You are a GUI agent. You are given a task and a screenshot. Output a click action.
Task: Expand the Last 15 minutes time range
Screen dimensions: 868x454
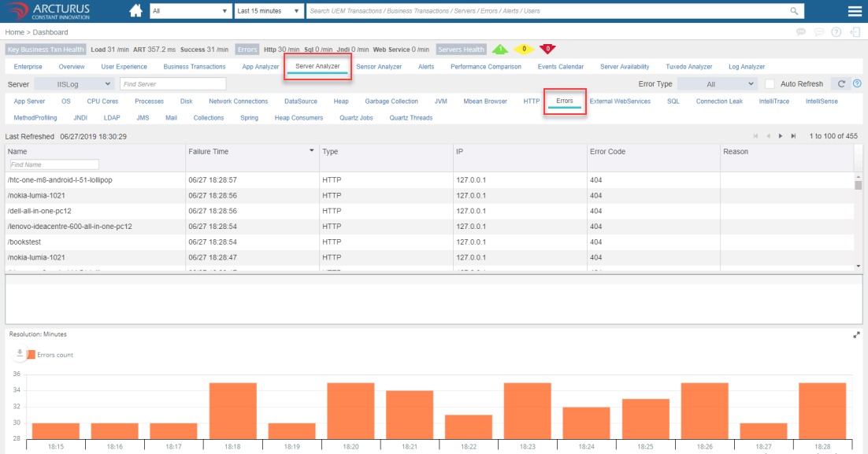tap(269, 12)
